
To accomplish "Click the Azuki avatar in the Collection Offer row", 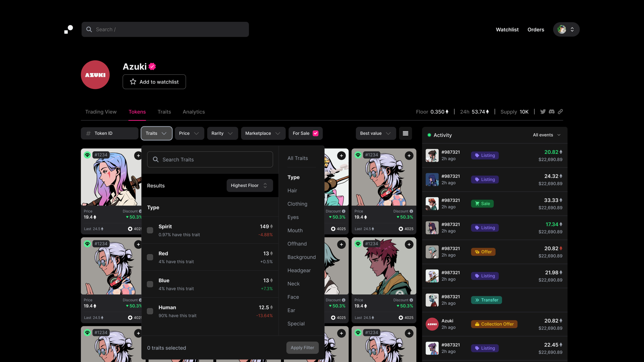I will pyautogui.click(x=432, y=324).
